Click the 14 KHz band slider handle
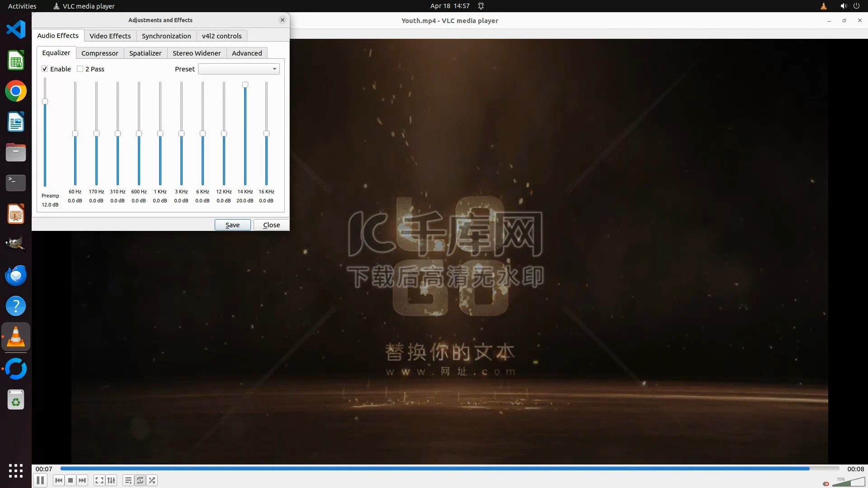 (x=245, y=85)
